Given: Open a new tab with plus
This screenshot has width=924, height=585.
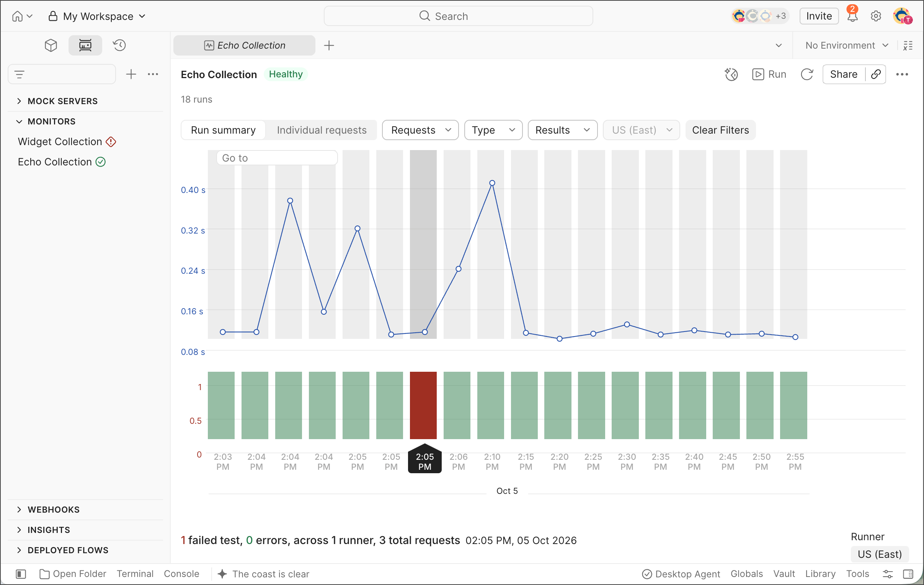Looking at the screenshot, I should click(x=329, y=45).
